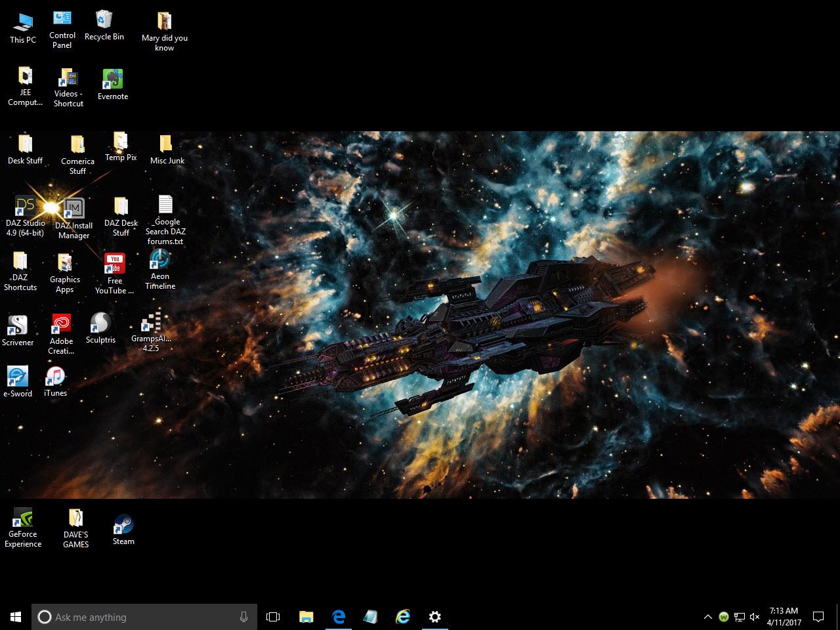Select the Videos - Shortcut icon

click(68, 87)
